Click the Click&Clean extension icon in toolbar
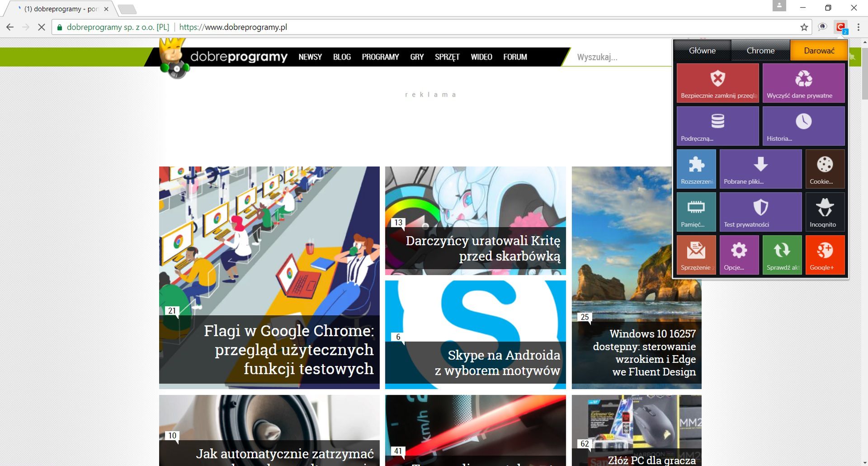 tap(840, 27)
